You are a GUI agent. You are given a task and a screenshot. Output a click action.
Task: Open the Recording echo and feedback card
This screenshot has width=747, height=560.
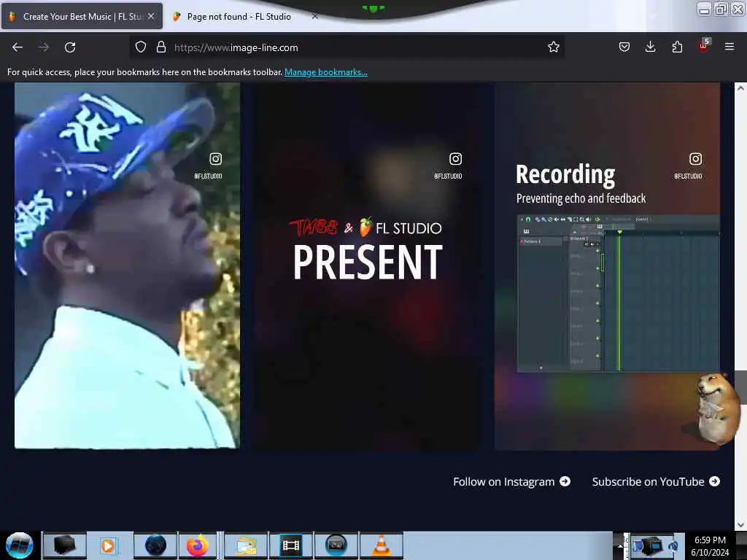click(x=608, y=265)
